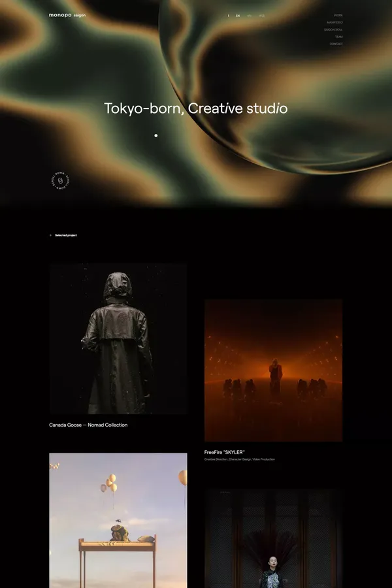Screen dimensions: 392x588
Task: Switch language to VN
Action: pos(250,16)
